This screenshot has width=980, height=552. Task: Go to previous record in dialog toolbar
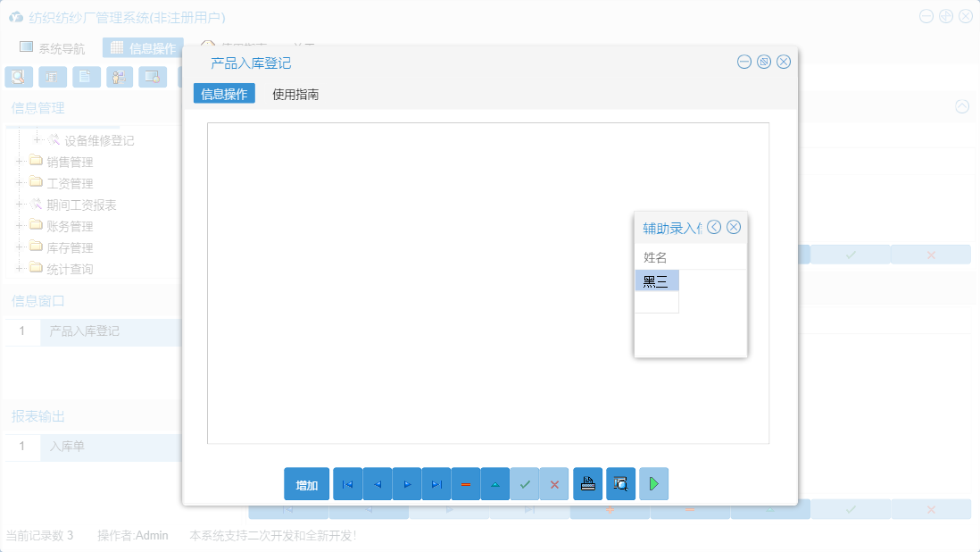click(x=377, y=484)
